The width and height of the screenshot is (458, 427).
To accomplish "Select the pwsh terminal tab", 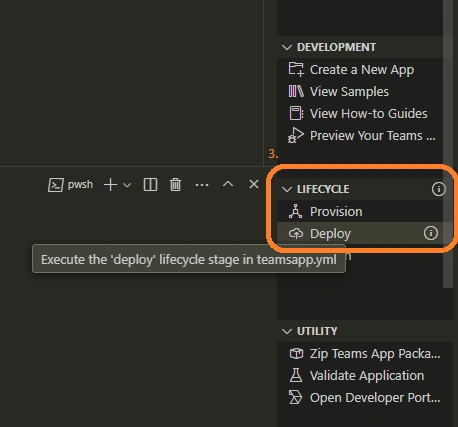I will click(x=71, y=184).
